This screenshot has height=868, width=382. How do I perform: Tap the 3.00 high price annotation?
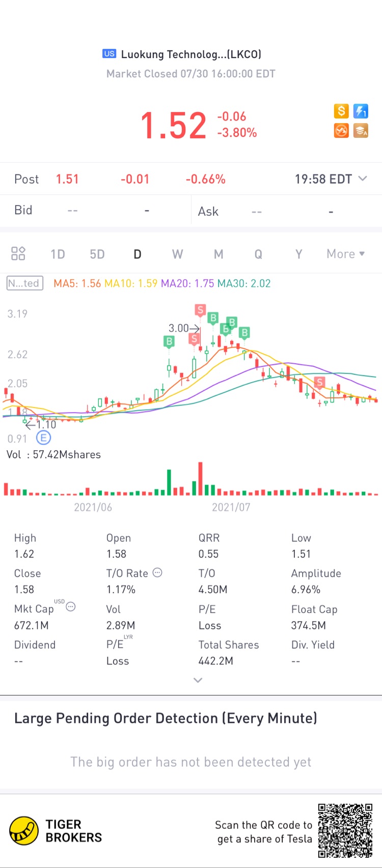click(x=184, y=328)
